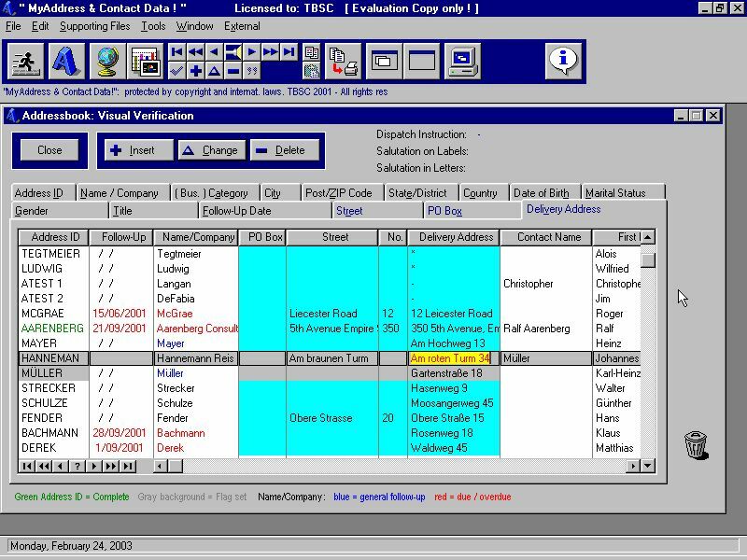Click grid navigator single-arrow previous row button

(60, 466)
